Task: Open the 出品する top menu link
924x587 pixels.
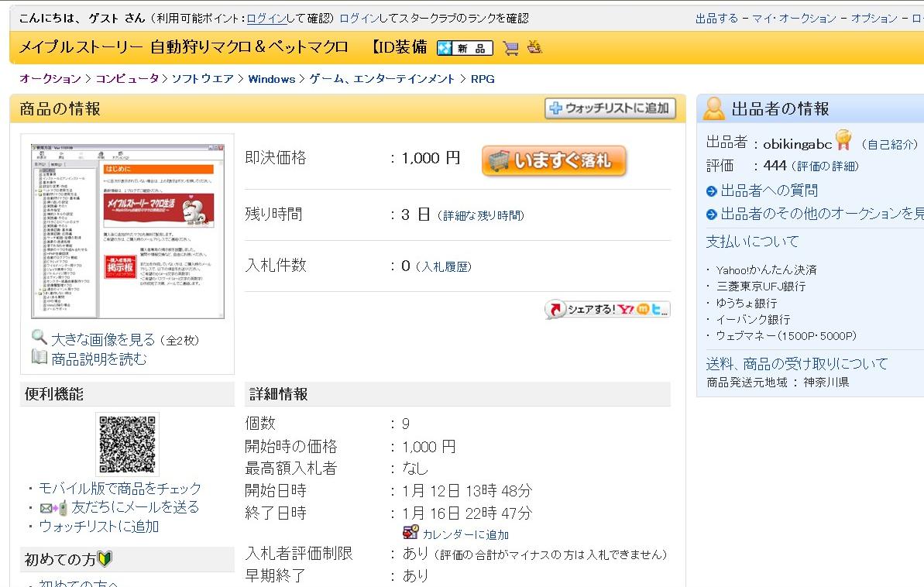Action: coord(716,19)
